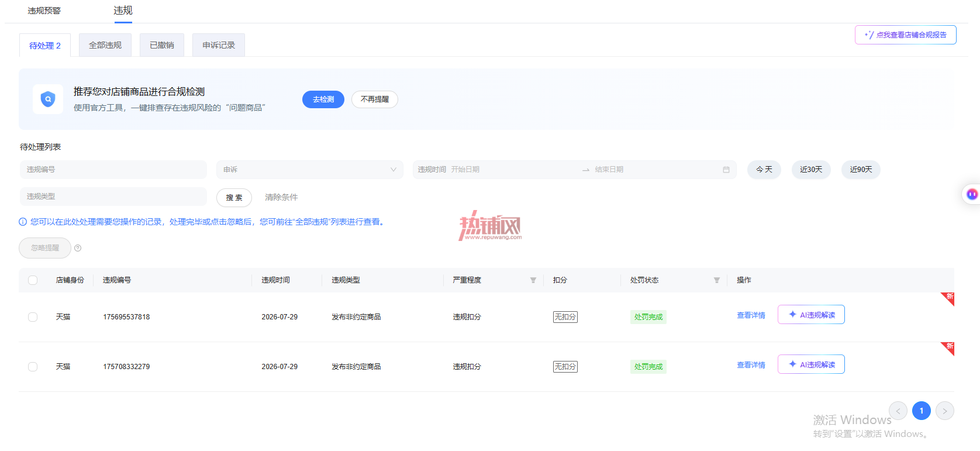Click the floating assistant robot icon
Image resolution: width=980 pixels, height=451 pixels.
tap(972, 194)
